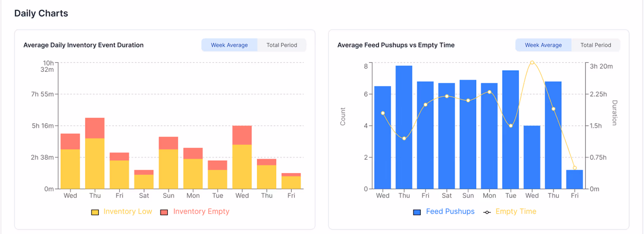Click the Empty Time legend label text
644x234 pixels.
point(516,212)
